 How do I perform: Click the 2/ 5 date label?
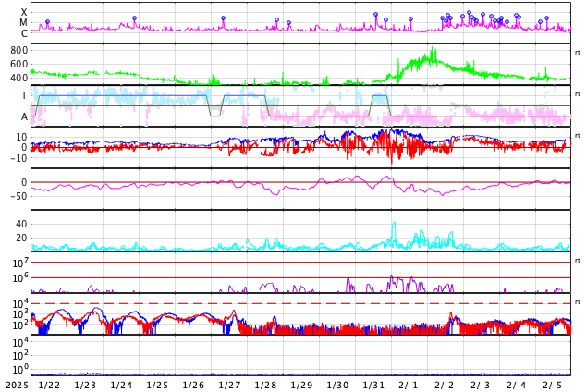[553, 385]
